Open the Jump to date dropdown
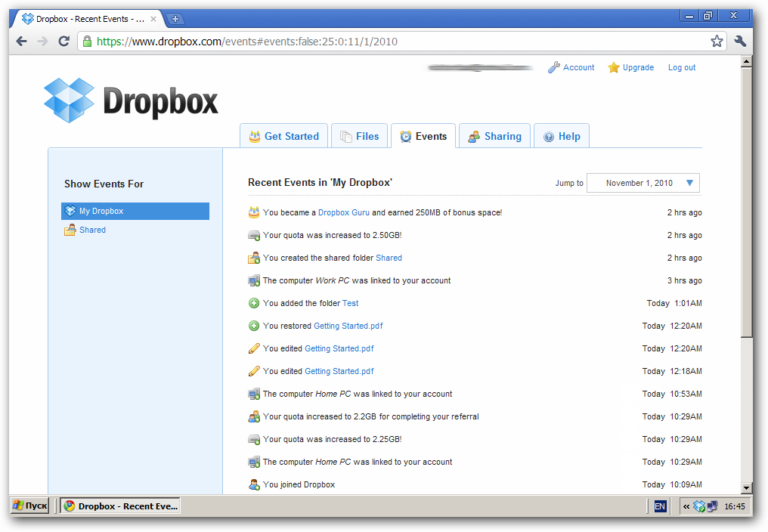The height and width of the screenshot is (532, 768). coord(643,183)
